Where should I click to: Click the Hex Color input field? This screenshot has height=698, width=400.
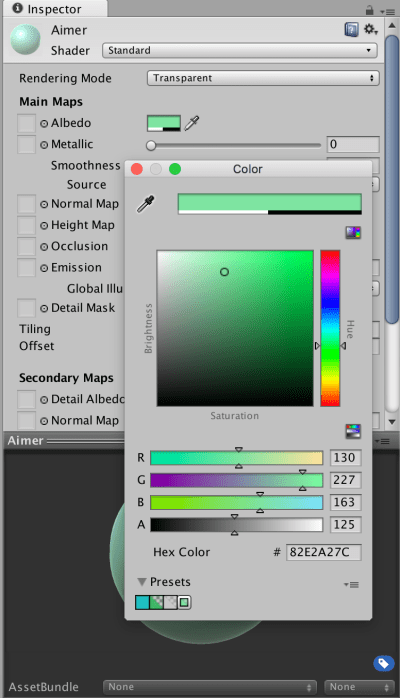pyautogui.click(x=323, y=552)
